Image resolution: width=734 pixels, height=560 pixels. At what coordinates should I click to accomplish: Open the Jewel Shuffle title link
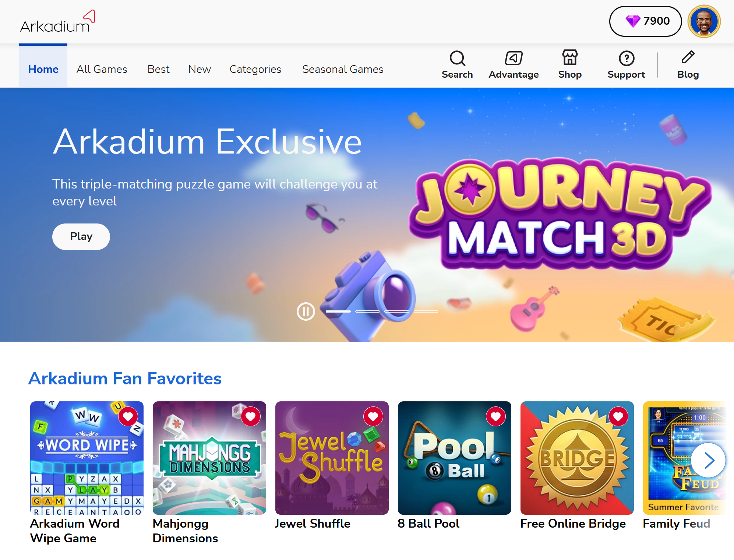coord(313,523)
